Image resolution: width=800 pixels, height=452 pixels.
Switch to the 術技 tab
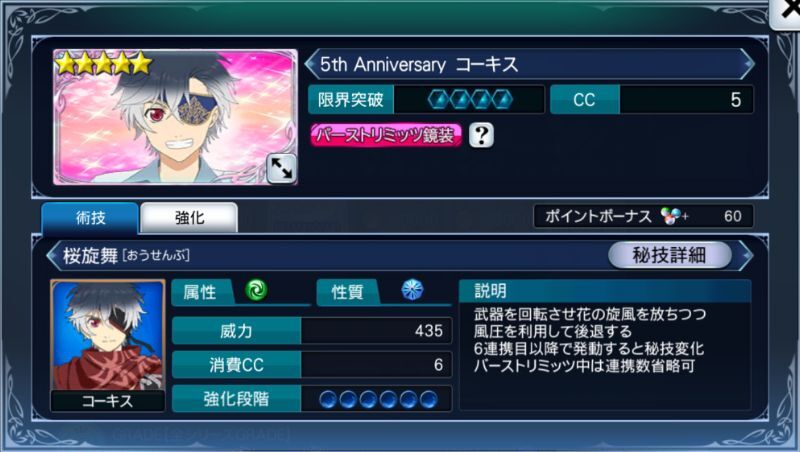click(x=90, y=218)
